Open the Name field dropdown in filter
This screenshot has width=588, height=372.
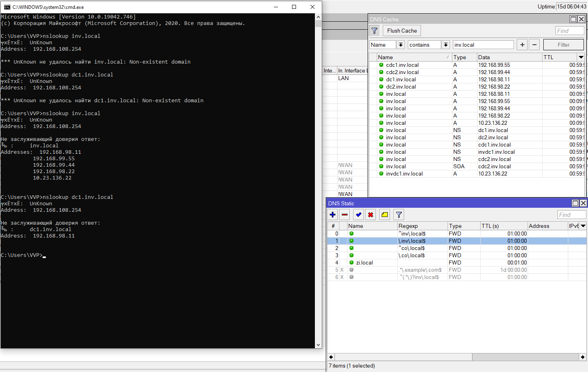(401, 45)
